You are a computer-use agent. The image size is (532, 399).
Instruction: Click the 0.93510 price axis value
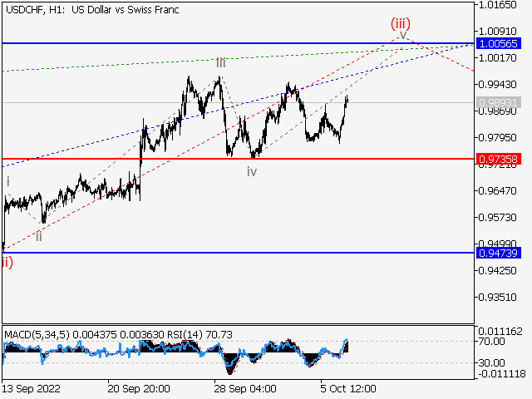point(497,298)
